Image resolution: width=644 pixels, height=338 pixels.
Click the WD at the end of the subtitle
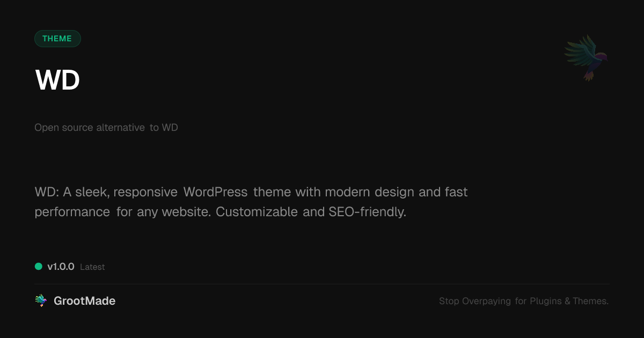[x=170, y=128]
